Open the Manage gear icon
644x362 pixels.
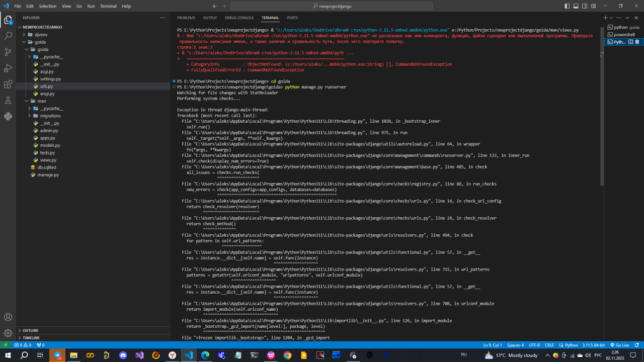click(8, 333)
